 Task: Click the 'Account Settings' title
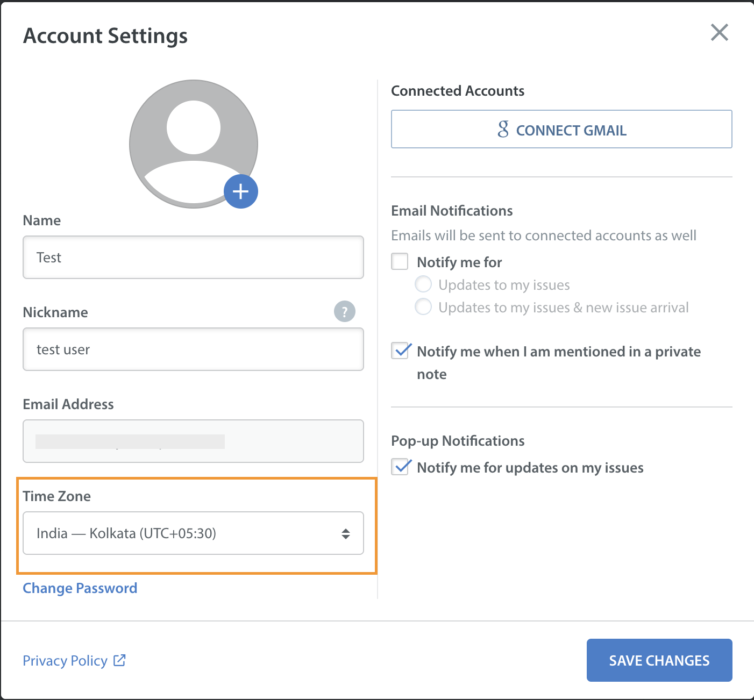pyautogui.click(x=105, y=36)
